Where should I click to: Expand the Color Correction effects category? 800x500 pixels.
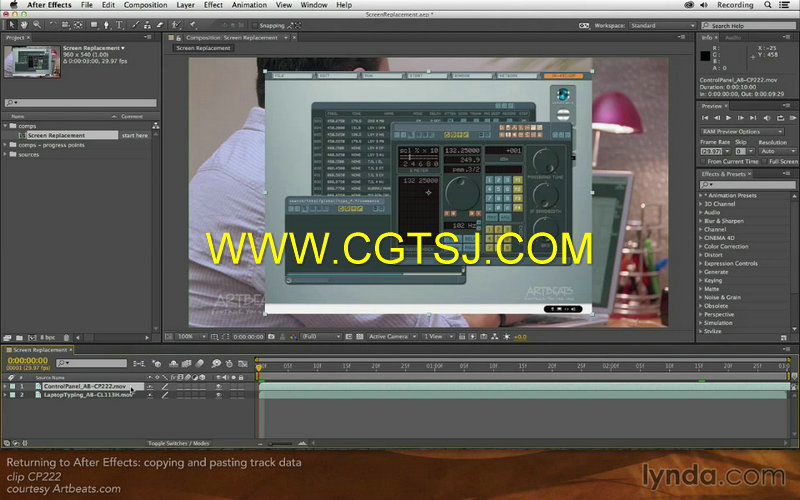(x=701, y=246)
